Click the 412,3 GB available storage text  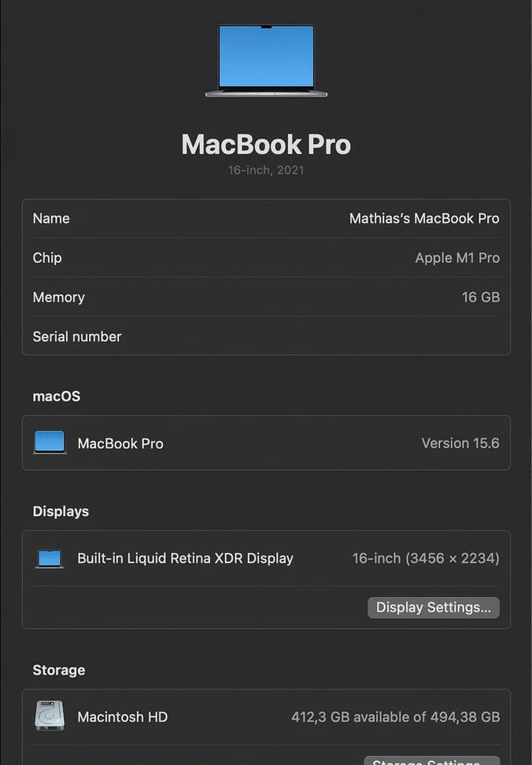point(396,717)
